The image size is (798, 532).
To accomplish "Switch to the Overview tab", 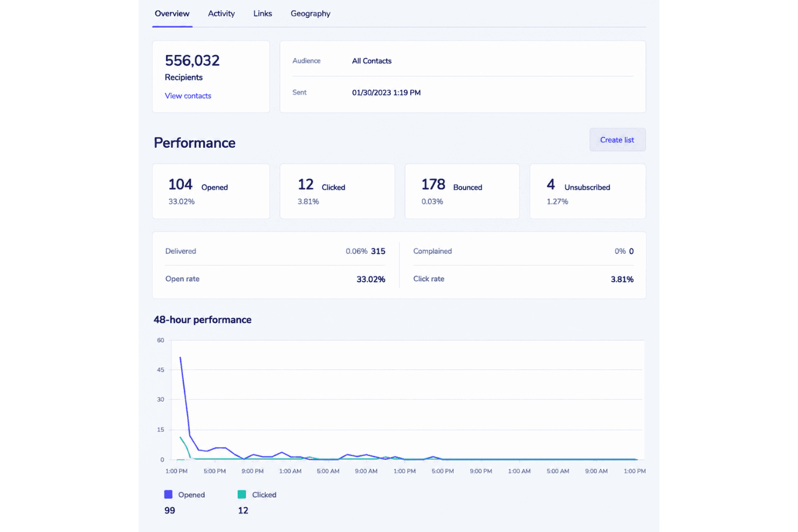I will pos(172,13).
